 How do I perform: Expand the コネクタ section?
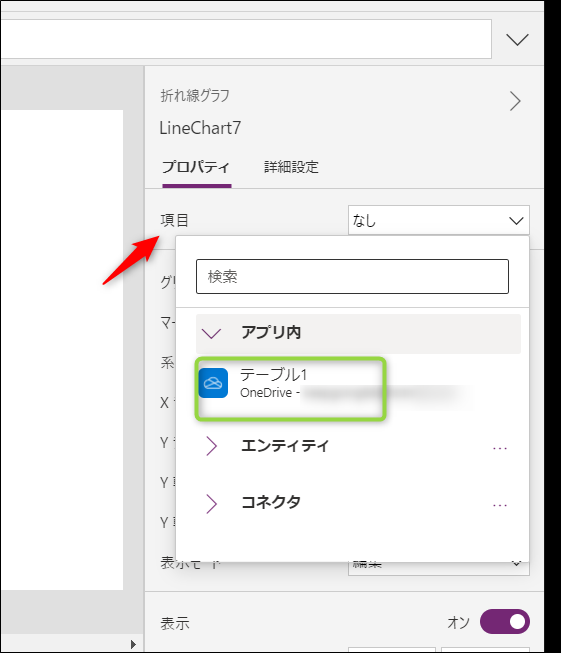click(x=212, y=503)
